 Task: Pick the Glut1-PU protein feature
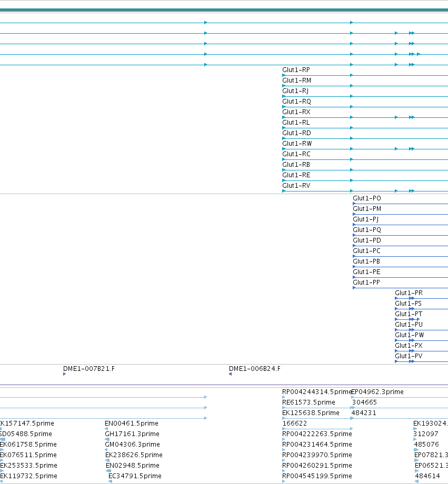(x=409, y=325)
